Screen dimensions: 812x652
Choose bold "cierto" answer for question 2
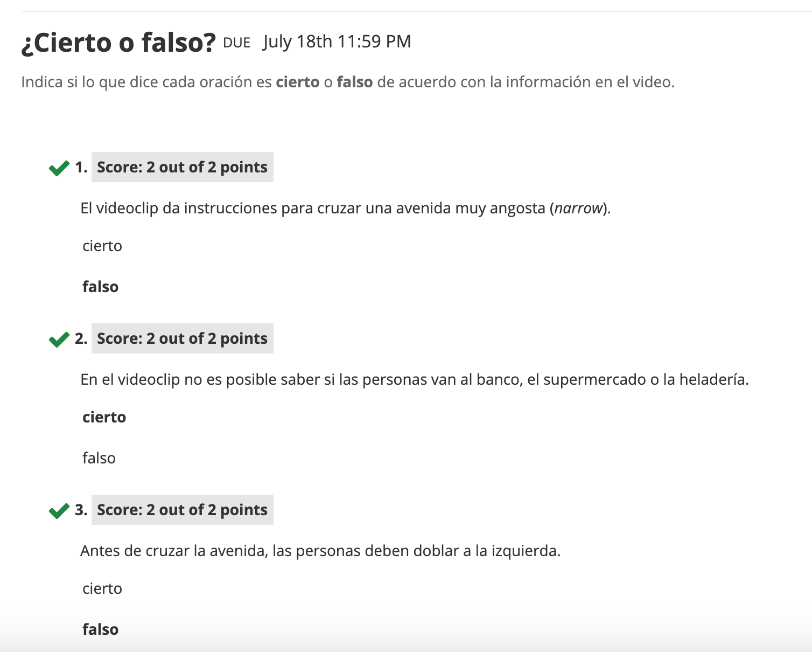tap(104, 418)
